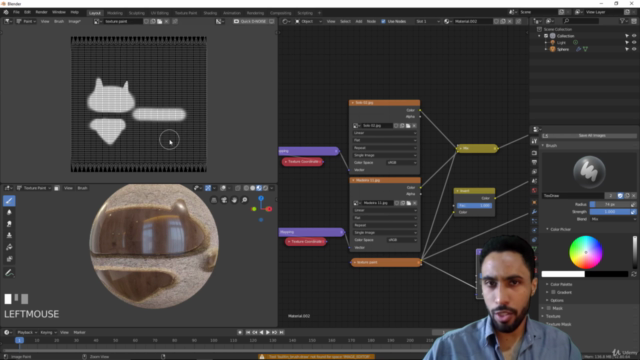Image resolution: width=640 pixels, height=360 pixels.
Task: Click the blue Z axis on navigation gizmo
Action: pos(261,198)
